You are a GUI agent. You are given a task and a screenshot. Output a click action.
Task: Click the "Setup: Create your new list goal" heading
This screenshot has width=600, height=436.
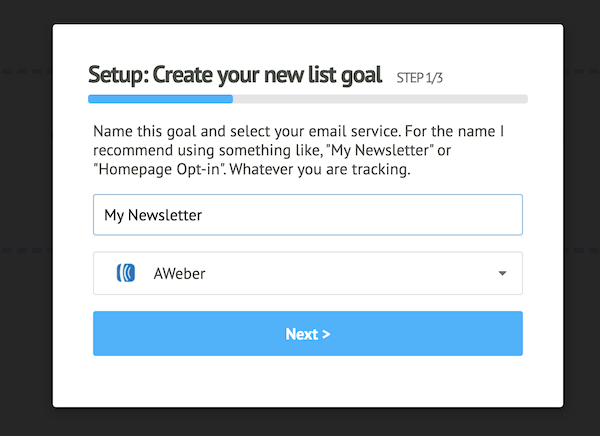click(235, 75)
